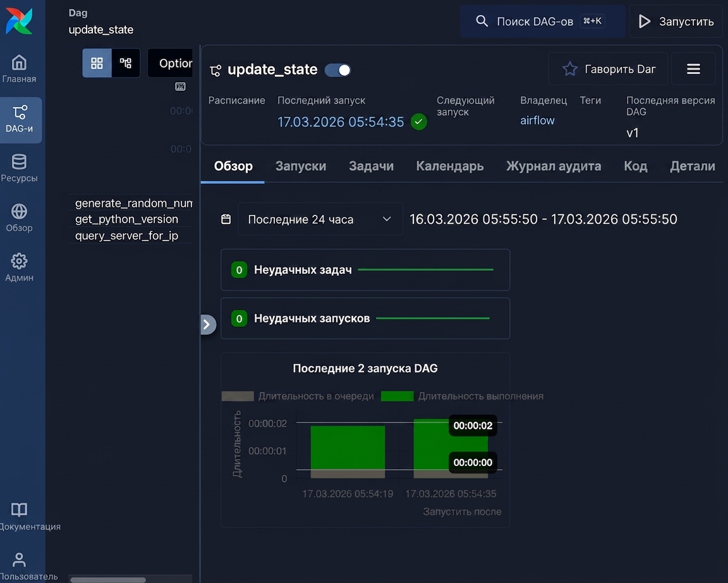The height and width of the screenshot is (583, 728).
Task: Switch to grid view icon
Action: pyautogui.click(x=97, y=63)
